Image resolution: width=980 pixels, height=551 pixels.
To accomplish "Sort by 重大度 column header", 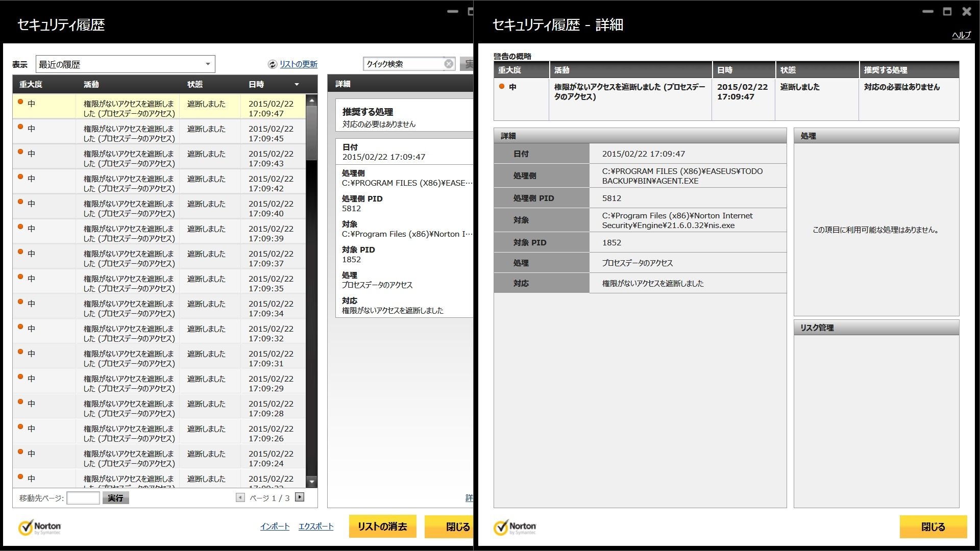I will click(x=31, y=84).
